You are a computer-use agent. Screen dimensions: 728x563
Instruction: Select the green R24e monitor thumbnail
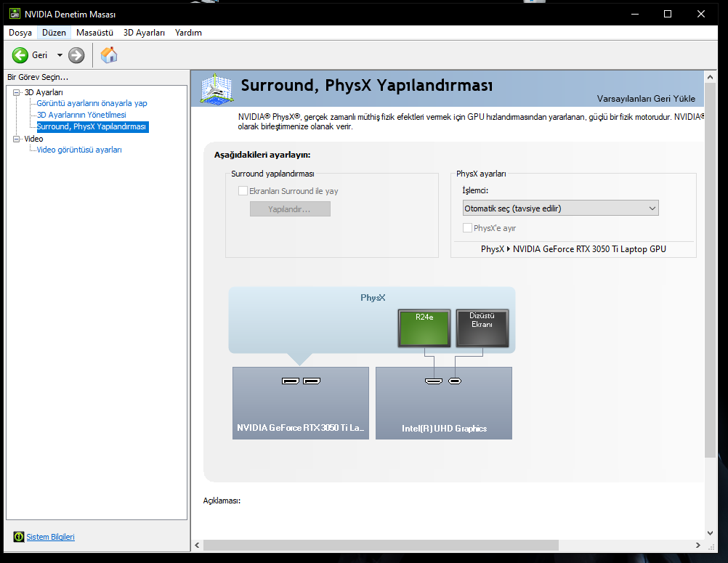(x=424, y=328)
